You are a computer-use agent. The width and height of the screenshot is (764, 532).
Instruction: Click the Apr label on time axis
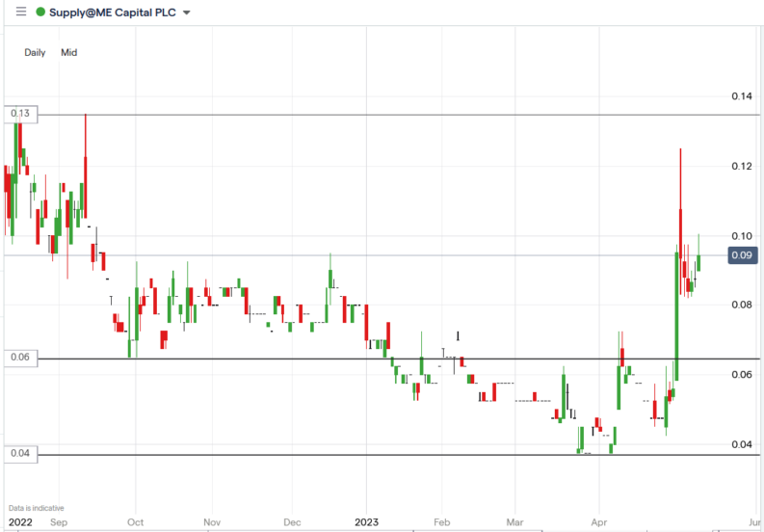(x=599, y=522)
